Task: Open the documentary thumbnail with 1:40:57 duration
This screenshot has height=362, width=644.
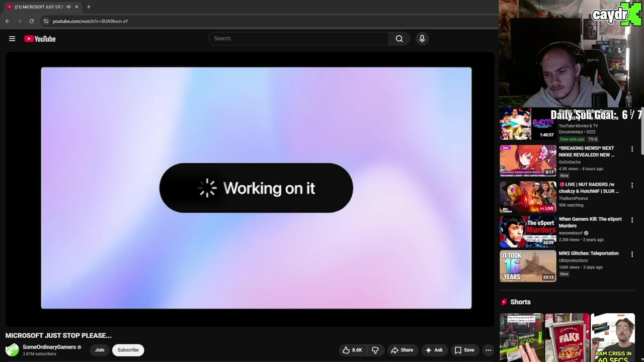Action: pyautogui.click(x=528, y=124)
